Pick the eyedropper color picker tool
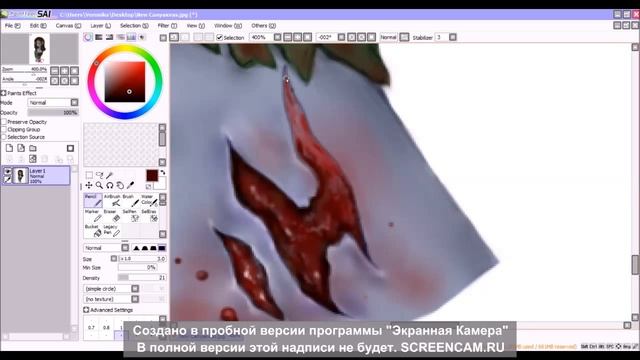 point(131,185)
